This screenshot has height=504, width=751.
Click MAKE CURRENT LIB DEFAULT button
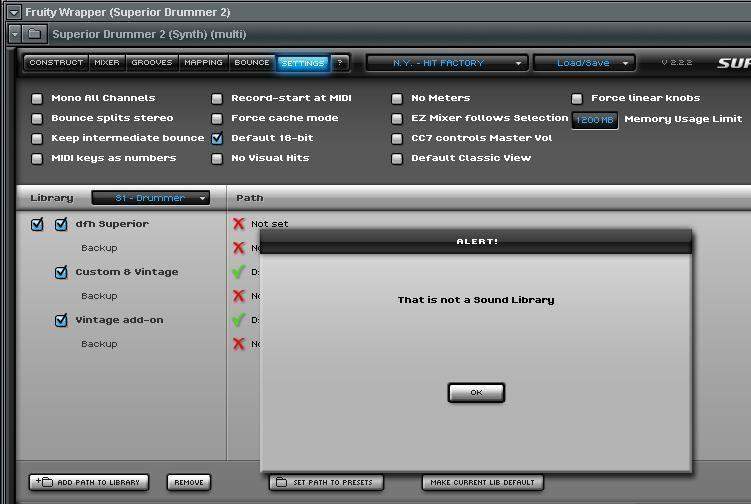[x=483, y=482]
